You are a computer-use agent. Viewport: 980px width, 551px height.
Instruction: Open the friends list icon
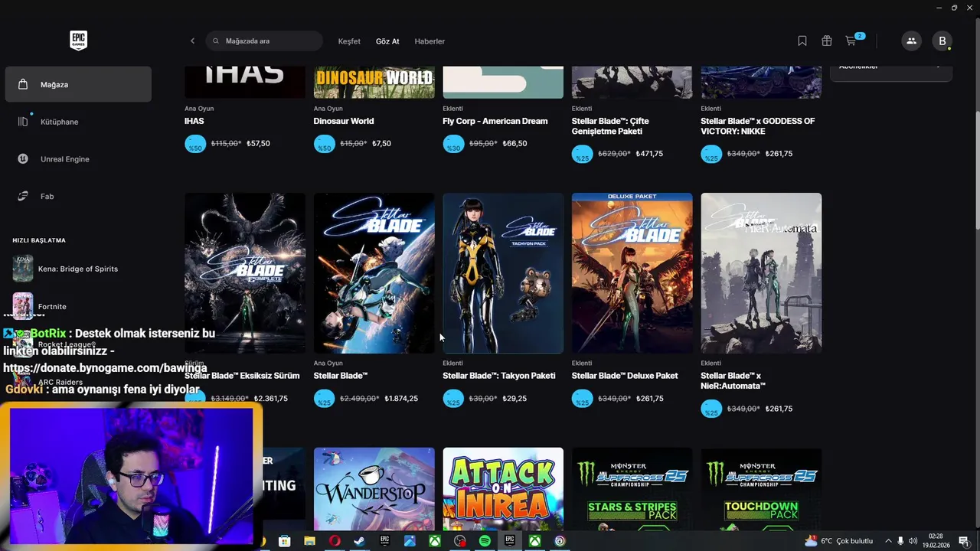pos(911,41)
